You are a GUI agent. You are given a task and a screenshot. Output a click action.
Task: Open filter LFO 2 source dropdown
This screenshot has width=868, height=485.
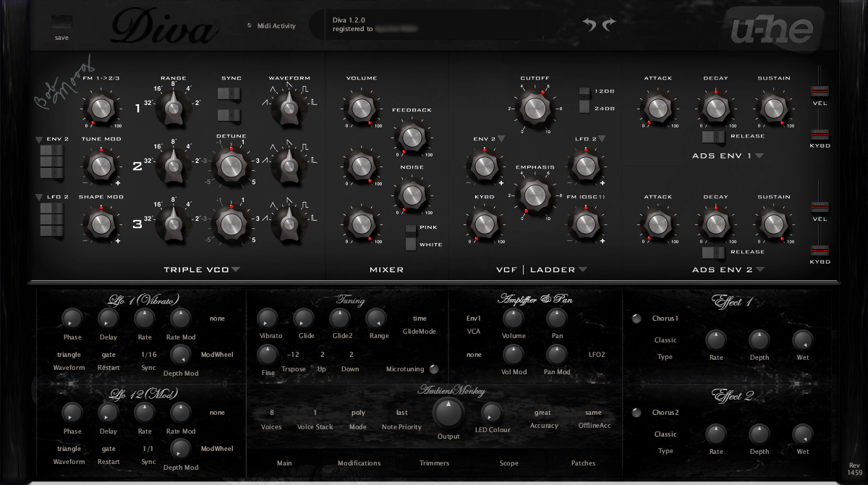tap(602, 138)
